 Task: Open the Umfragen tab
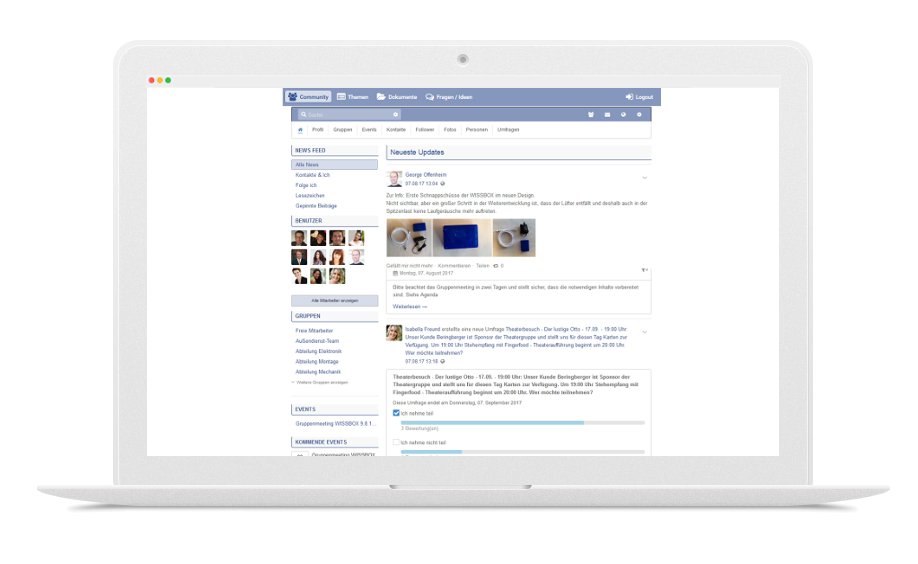pos(508,130)
